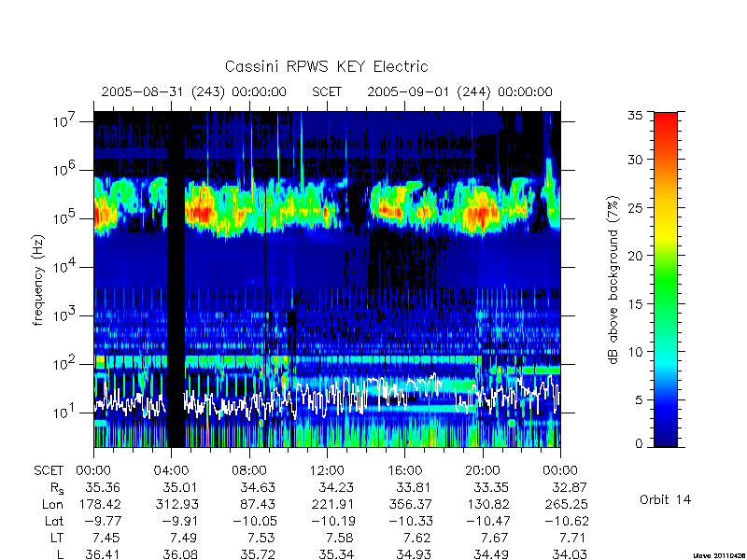Image resolution: width=747 pixels, height=560 pixels.
Task: Click the SCET label above the plot
Action: click(327, 91)
